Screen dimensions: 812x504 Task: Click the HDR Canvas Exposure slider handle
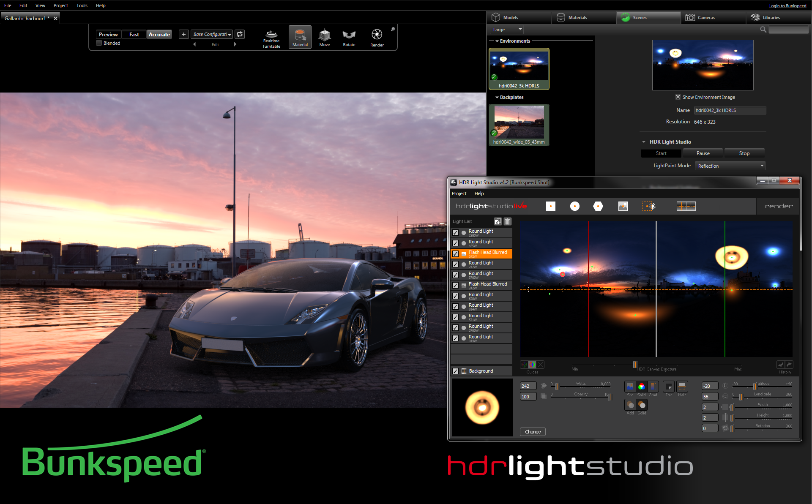[634, 365]
